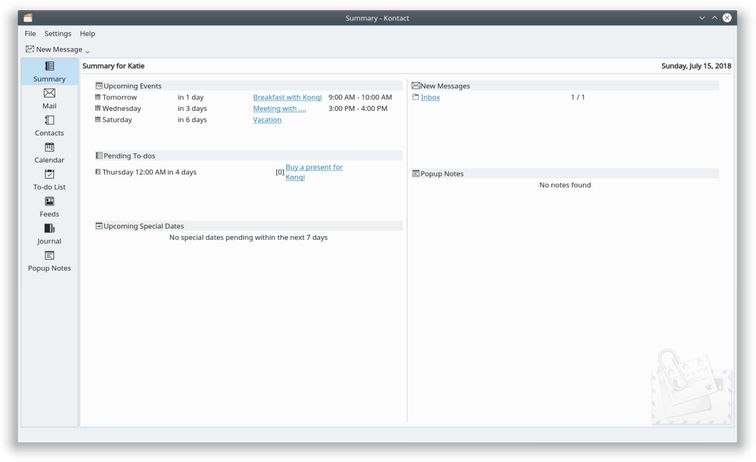Open the File menu
This screenshot has height=462, width=756.
point(30,34)
